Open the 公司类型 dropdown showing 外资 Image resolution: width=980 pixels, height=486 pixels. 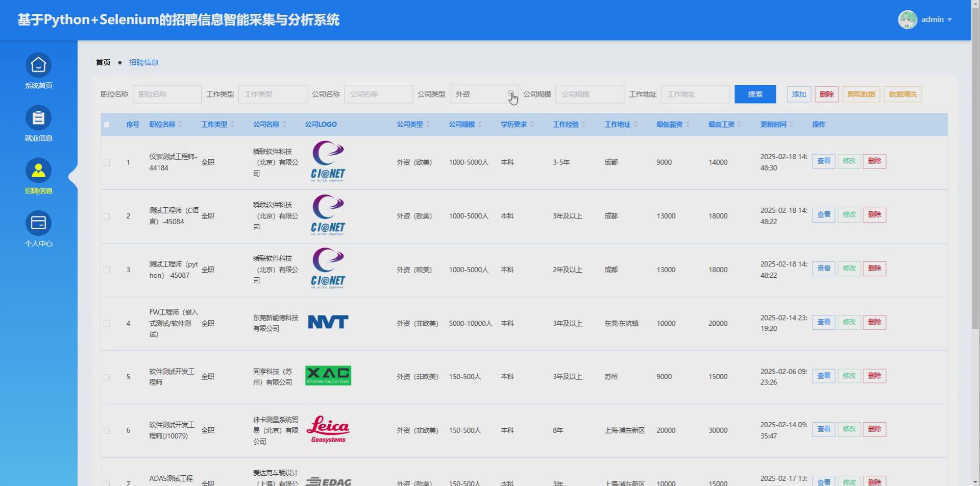tap(484, 94)
